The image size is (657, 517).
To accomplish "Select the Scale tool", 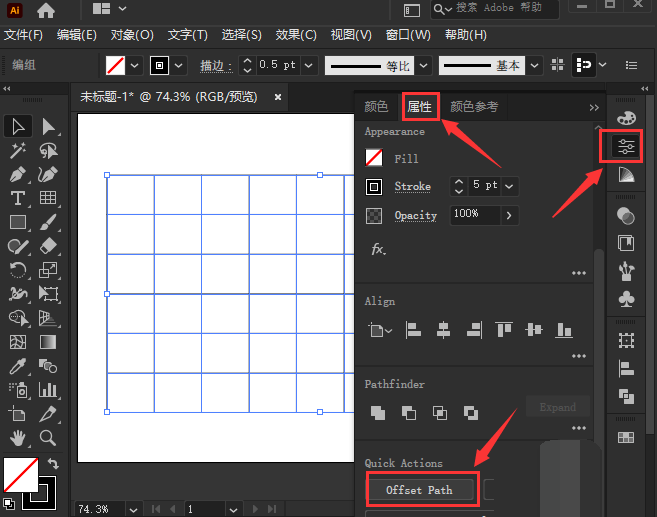I will (48, 270).
